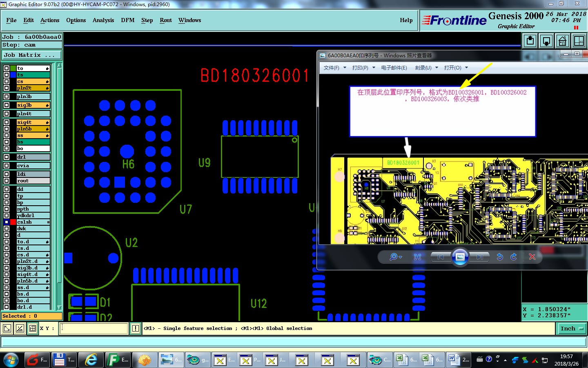Click layer list scrollbar down arrow
Viewport: 588px width, 368px height.
(x=59, y=307)
